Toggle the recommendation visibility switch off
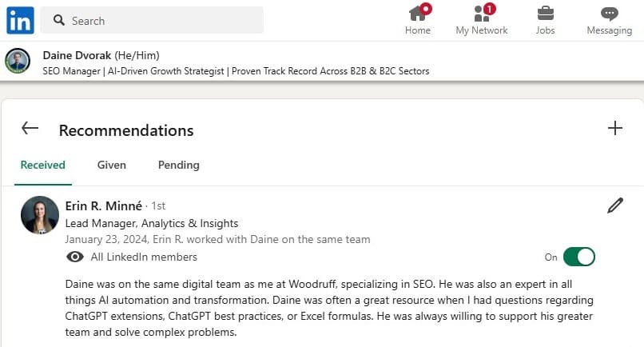This screenshot has width=644, height=347. pos(579,257)
